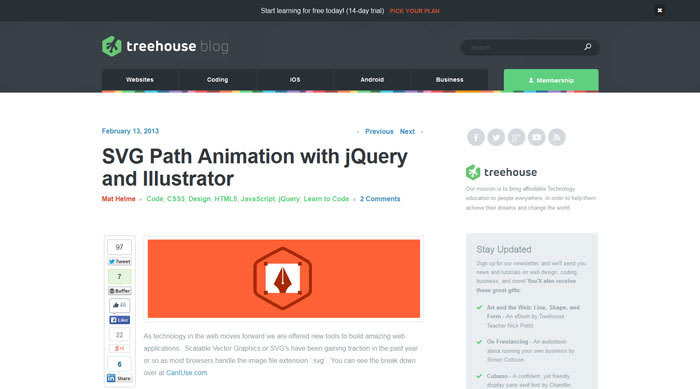Click the Treehouse blog logo
The width and height of the screenshot is (700, 389).
[165, 46]
